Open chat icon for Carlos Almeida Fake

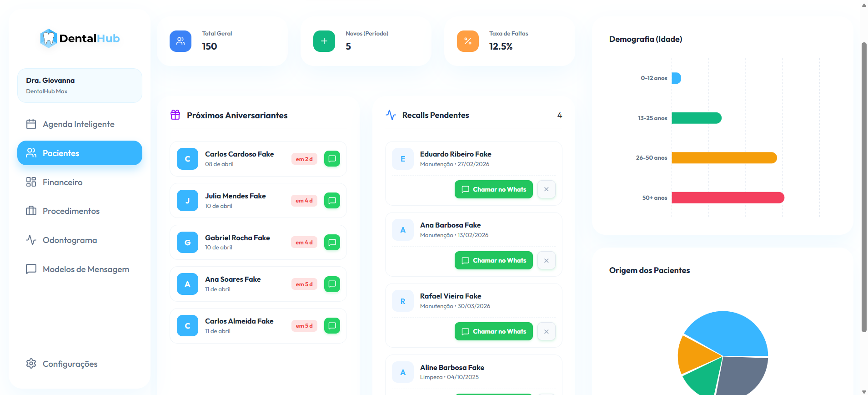(x=332, y=326)
